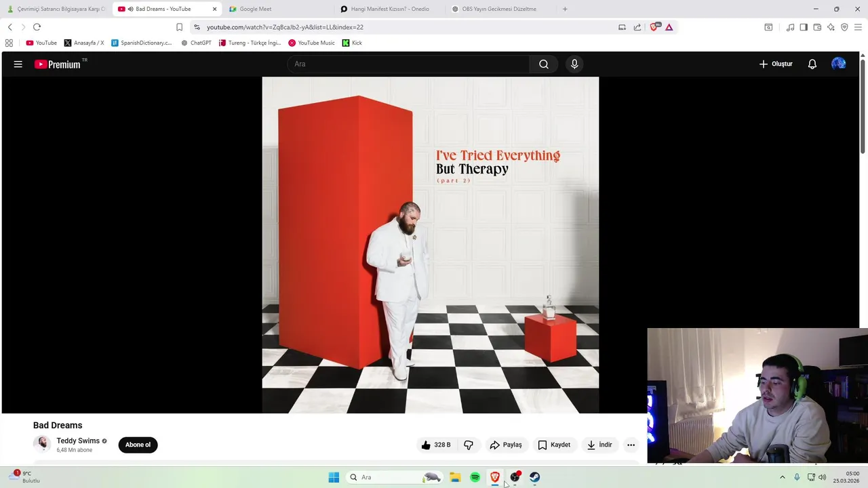Open the account avatar menu
The width and height of the screenshot is (868, 488).
click(839, 64)
